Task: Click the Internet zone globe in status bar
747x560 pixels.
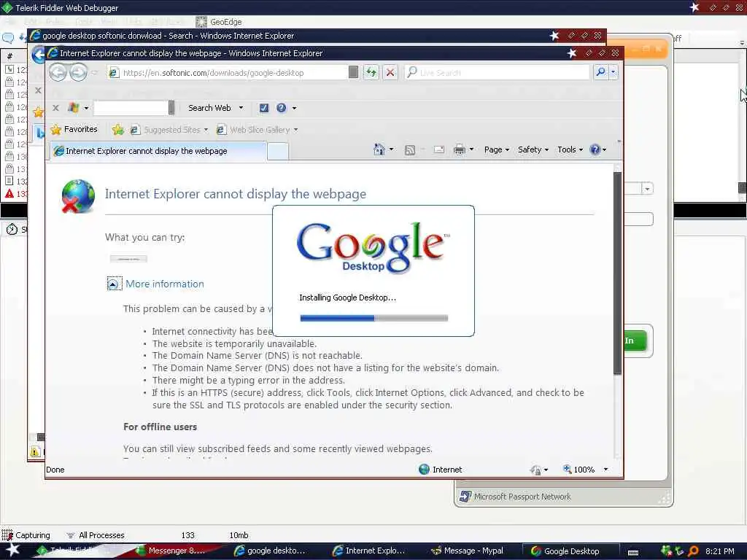Action: point(424,470)
